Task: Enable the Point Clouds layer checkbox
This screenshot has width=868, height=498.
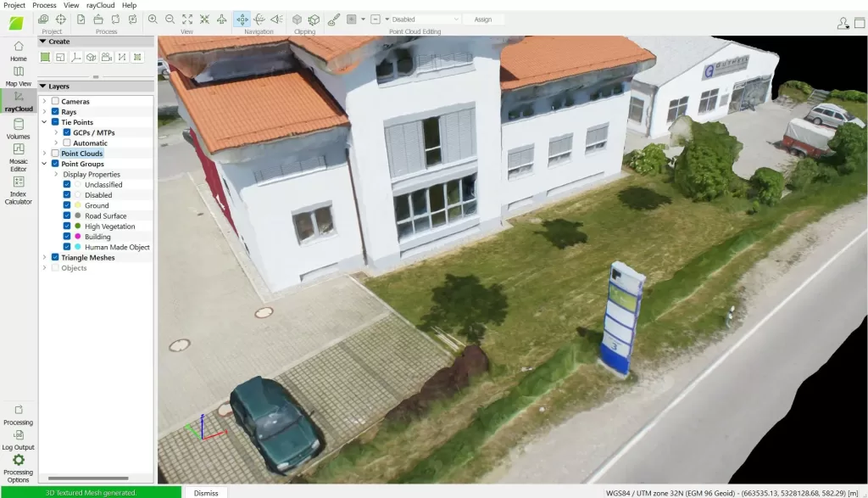Action: pyautogui.click(x=55, y=154)
